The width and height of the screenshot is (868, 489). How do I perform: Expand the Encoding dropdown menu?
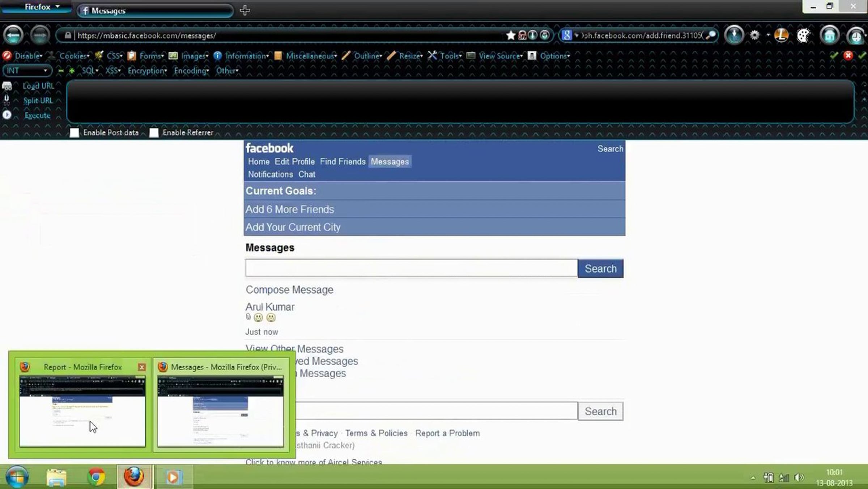tap(191, 71)
